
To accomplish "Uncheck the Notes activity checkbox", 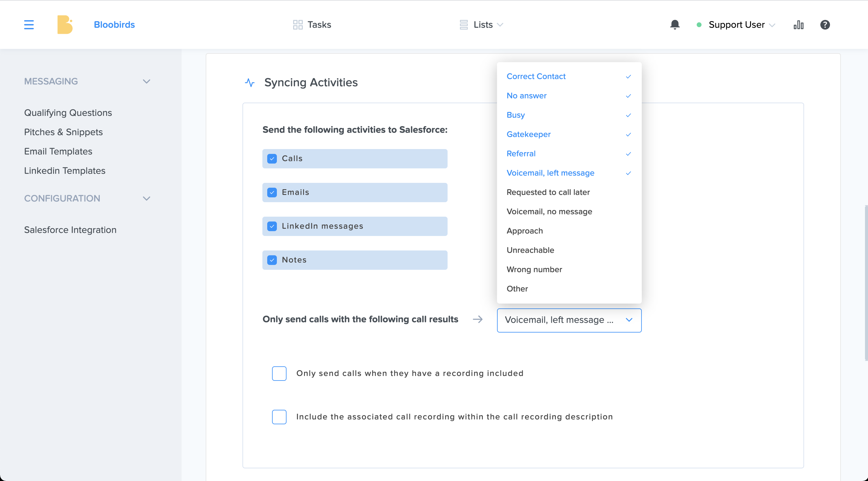I will pyautogui.click(x=272, y=260).
